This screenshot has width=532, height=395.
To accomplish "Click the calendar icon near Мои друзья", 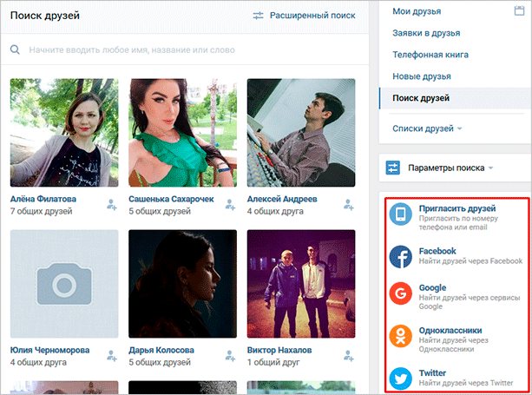I will coord(519,10).
